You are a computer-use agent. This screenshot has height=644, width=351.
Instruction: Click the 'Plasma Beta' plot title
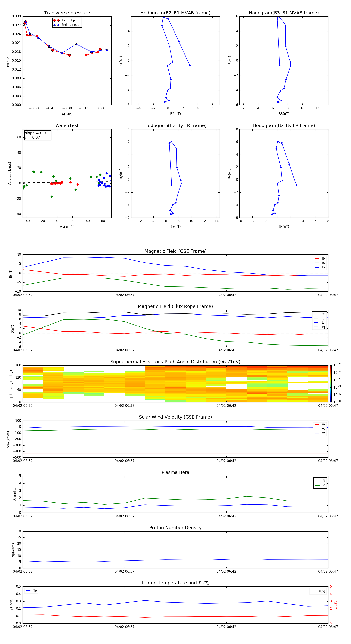[x=175, y=473]
